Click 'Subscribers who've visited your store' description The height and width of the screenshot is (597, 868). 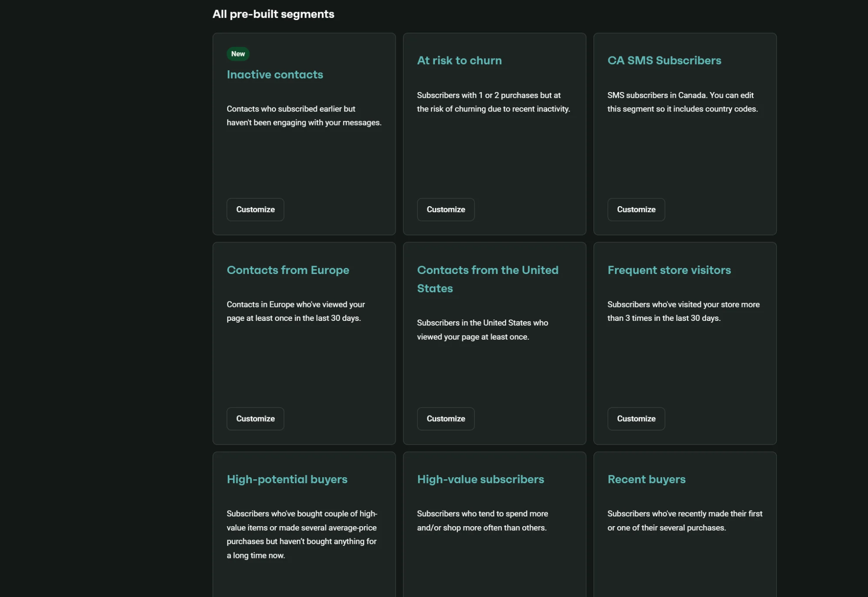click(x=683, y=311)
